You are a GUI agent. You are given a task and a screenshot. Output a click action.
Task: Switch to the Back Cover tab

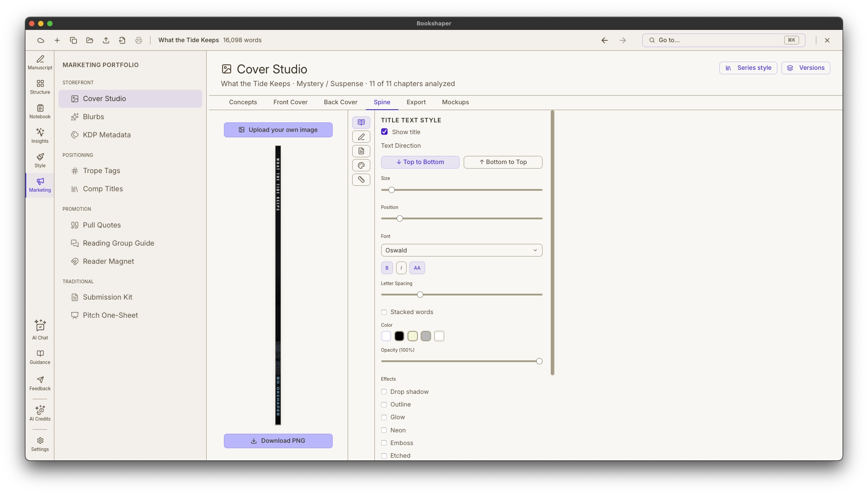pyautogui.click(x=341, y=102)
